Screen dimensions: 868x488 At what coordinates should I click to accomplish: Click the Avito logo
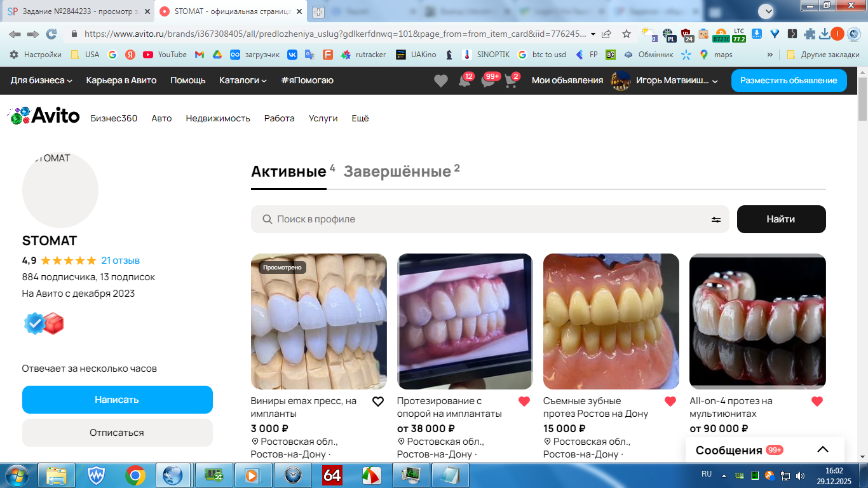point(43,116)
